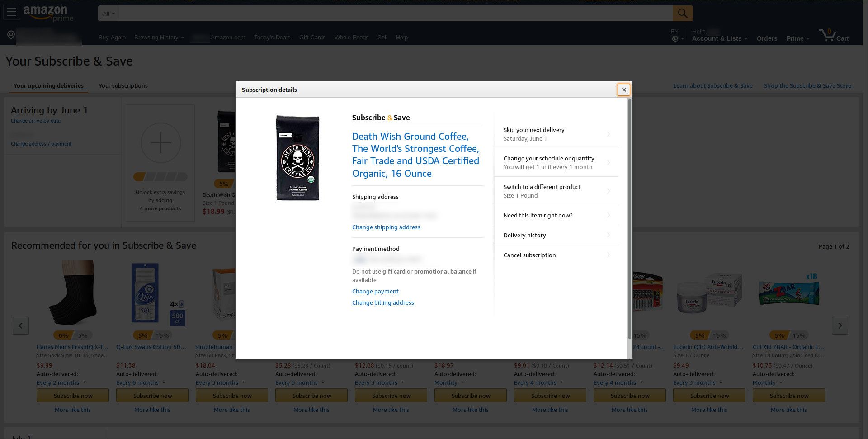This screenshot has height=439, width=868.
Task: Open Buy Again in navigation bar
Action: [112, 38]
